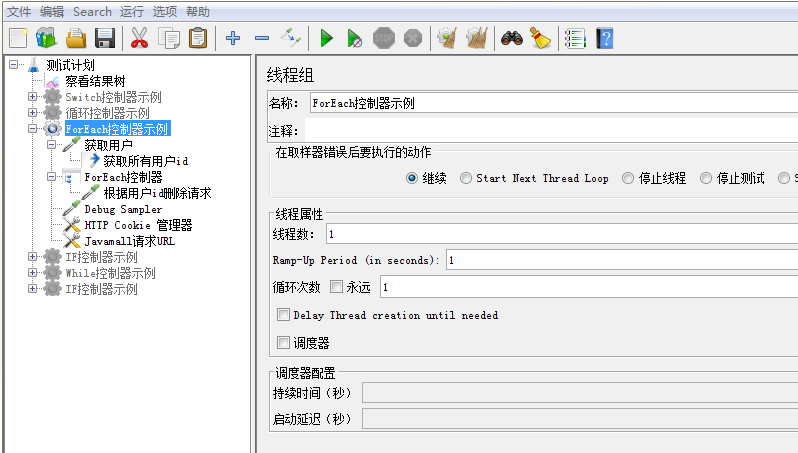
Task: Open the 编辑 menu
Action: point(52,11)
